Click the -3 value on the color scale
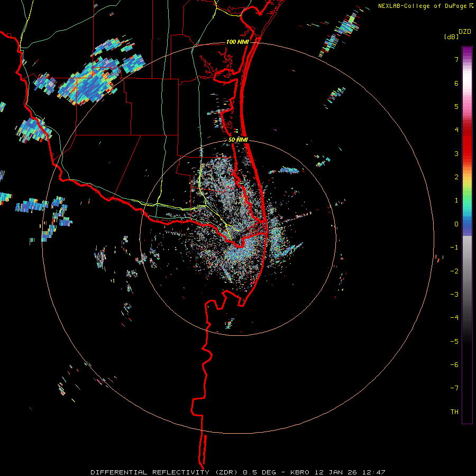The image size is (476, 476). click(454, 295)
